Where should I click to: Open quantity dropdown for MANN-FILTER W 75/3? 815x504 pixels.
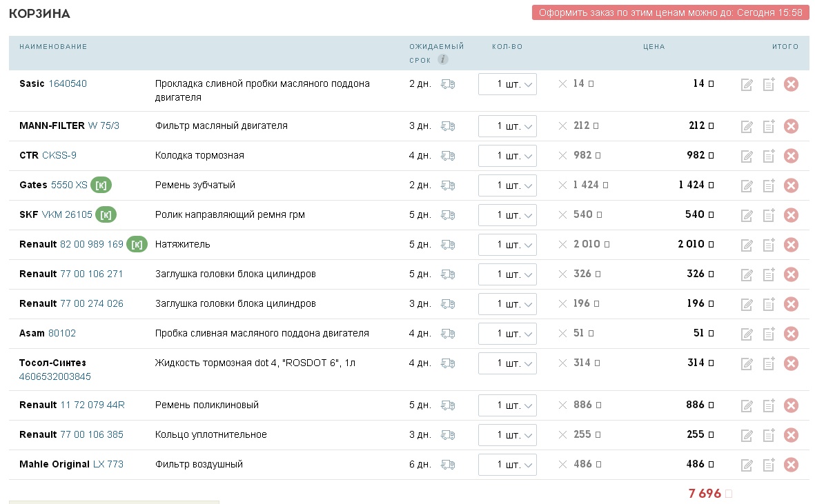[507, 126]
